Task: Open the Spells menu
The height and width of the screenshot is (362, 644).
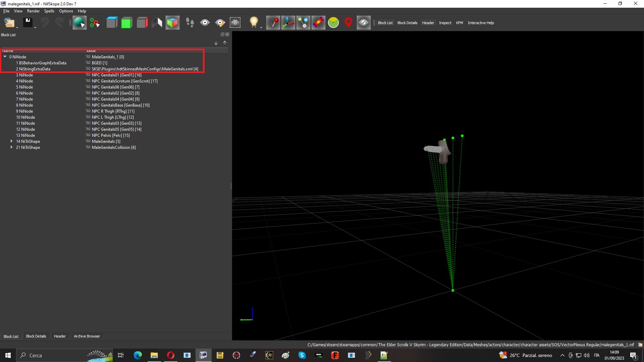Action: [x=49, y=11]
